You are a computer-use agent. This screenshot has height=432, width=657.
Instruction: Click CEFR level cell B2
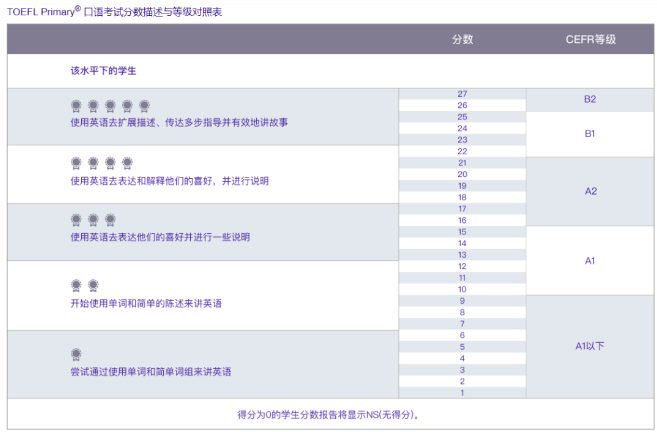590,100
